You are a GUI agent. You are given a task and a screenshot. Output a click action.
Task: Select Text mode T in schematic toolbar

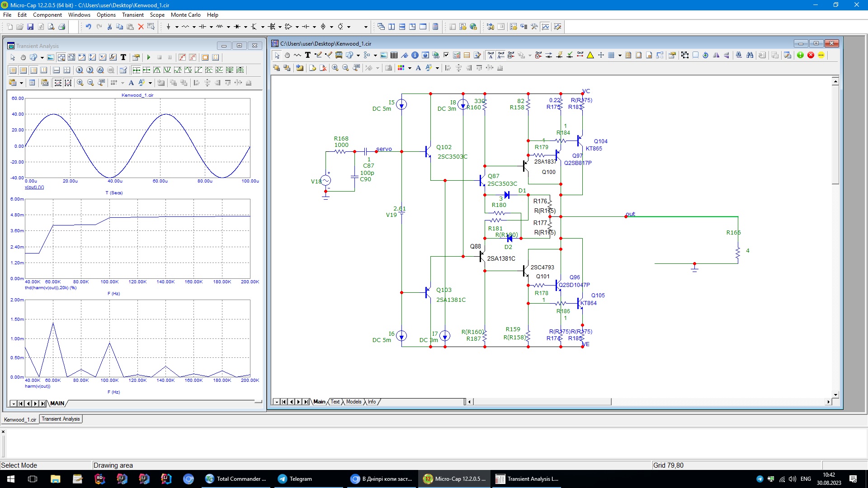point(308,55)
